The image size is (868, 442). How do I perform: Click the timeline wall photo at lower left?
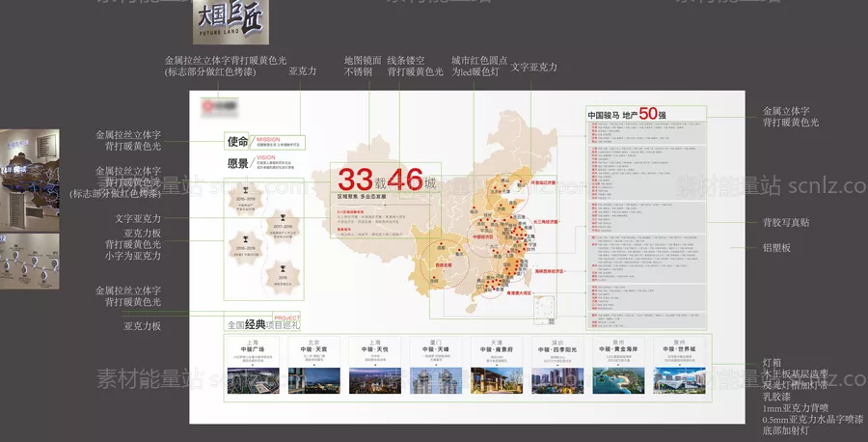coord(29,261)
